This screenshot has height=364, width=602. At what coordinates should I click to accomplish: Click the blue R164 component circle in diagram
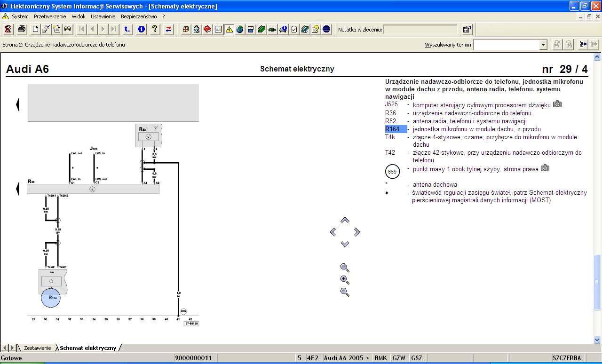point(51,297)
